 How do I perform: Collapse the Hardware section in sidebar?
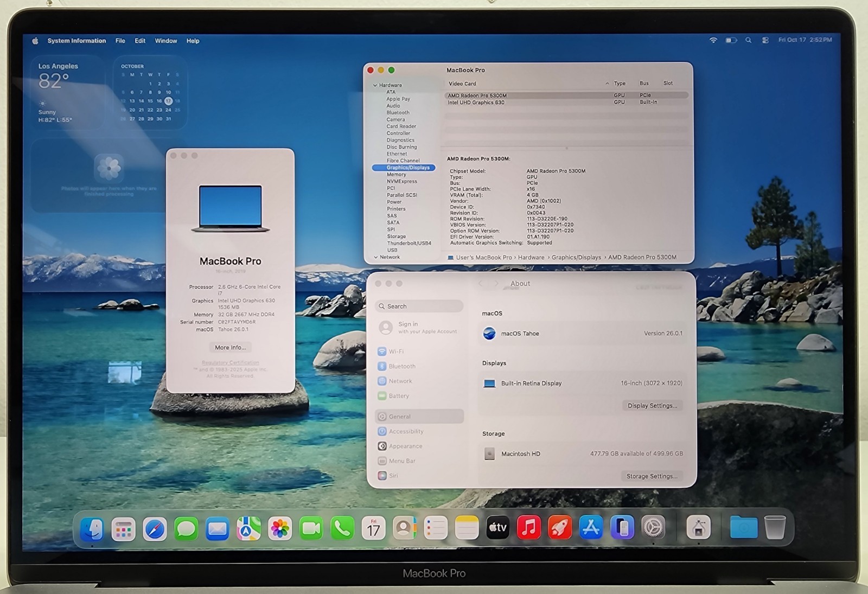[x=375, y=85]
